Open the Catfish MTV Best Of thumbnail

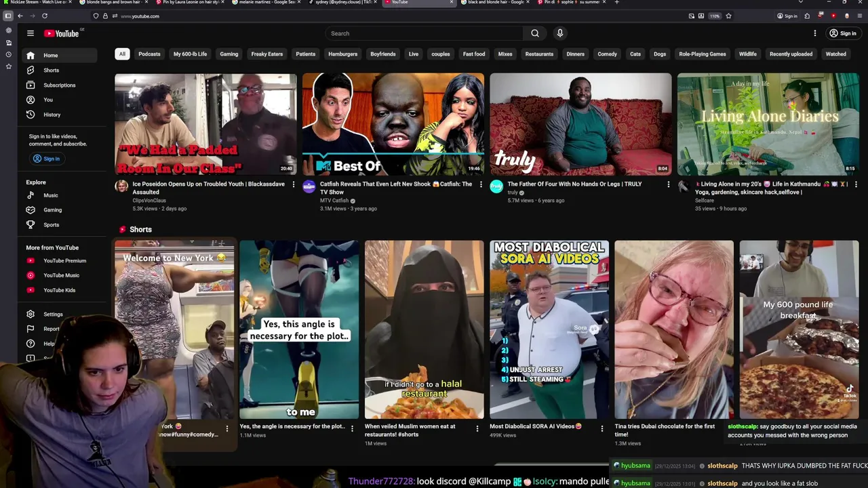[393, 124]
